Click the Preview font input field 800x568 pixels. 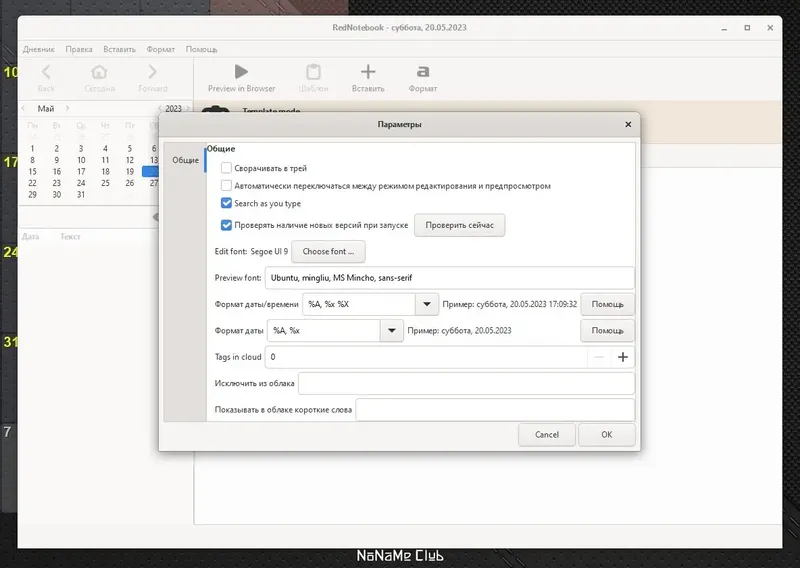tap(449, 278)
